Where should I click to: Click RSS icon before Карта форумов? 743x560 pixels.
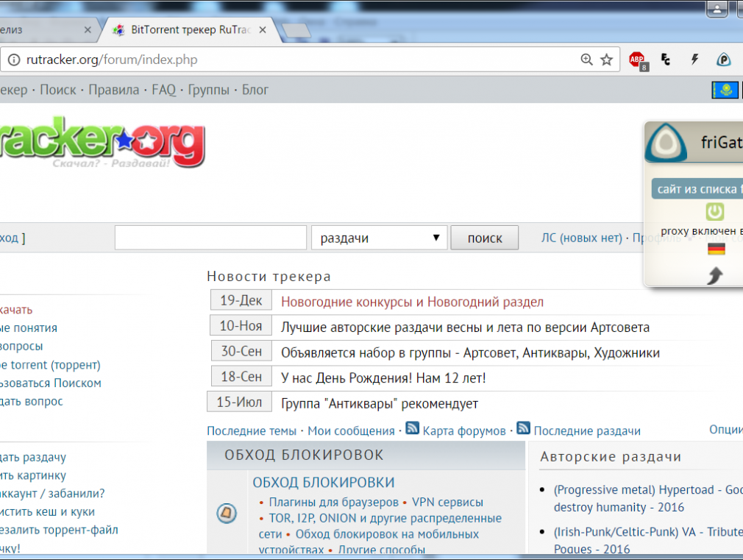tap(412, 428)
